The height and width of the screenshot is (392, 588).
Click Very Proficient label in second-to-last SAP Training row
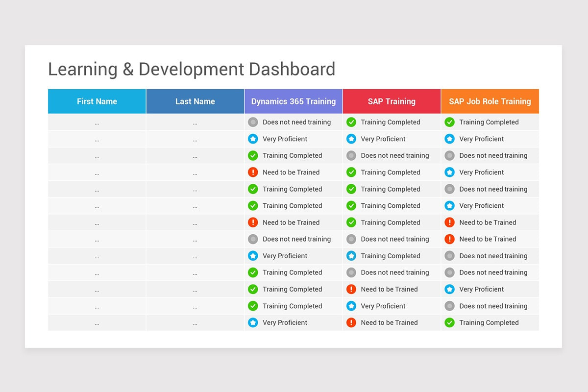(x=383, y=306)
